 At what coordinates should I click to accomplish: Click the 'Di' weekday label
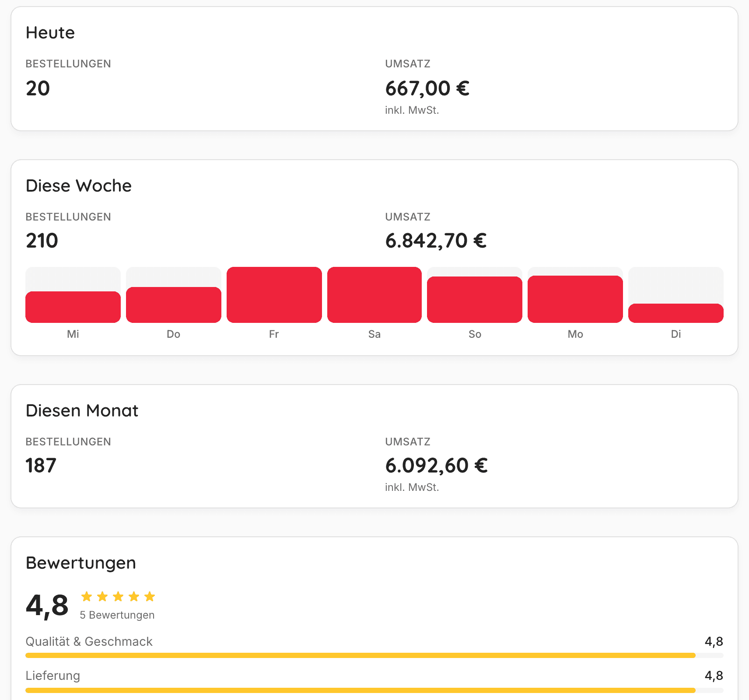tap(676, 334)
